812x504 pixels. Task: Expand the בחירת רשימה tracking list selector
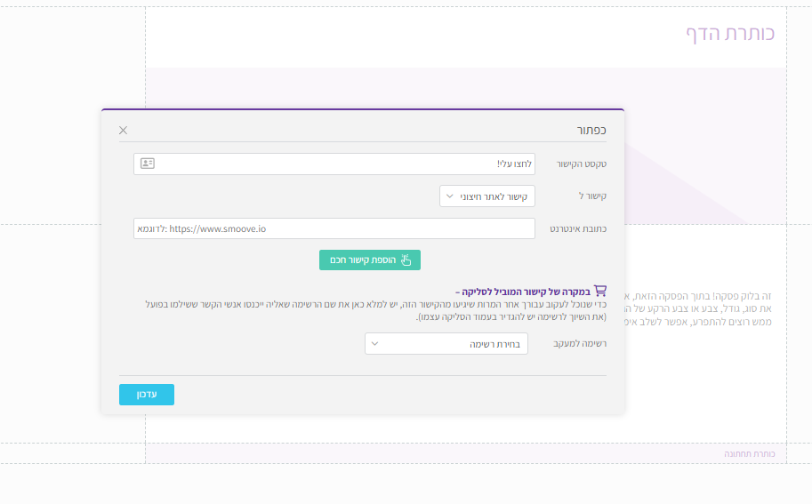446,343
